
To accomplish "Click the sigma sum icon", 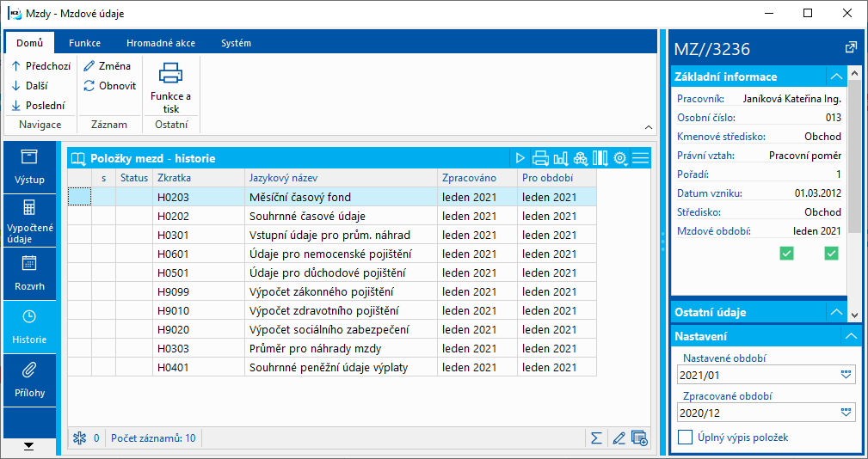I will (x=596, y=438).
